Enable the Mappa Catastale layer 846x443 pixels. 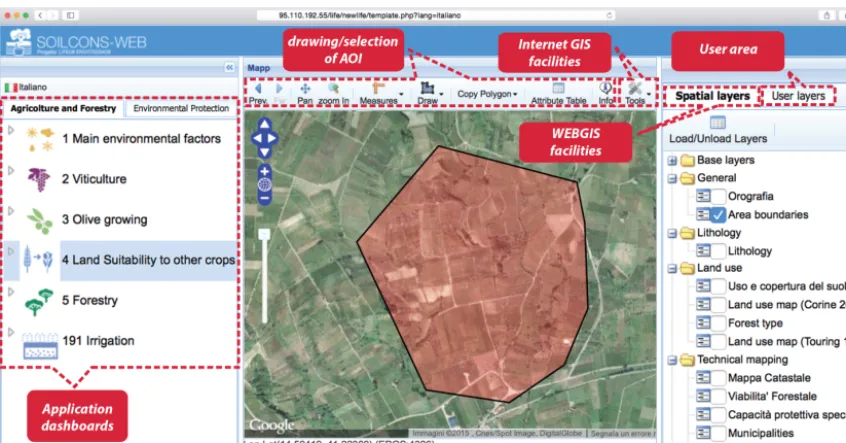pos(718,378)
